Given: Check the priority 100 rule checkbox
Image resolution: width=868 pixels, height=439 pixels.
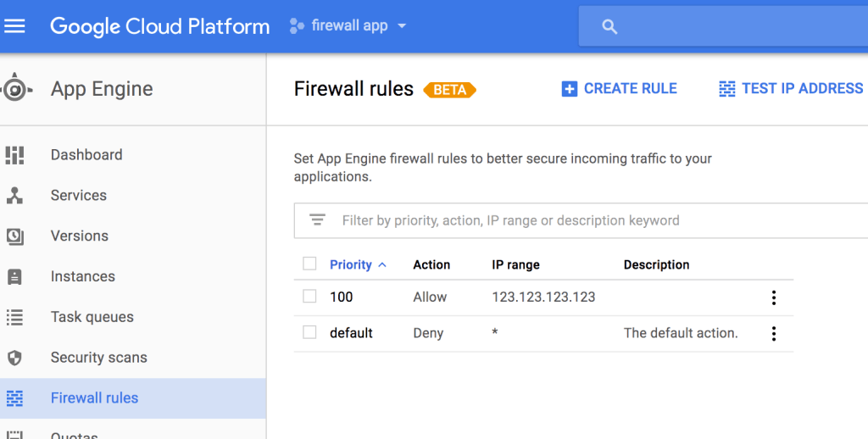Looking at the screenshot, I should click(309, 297).
